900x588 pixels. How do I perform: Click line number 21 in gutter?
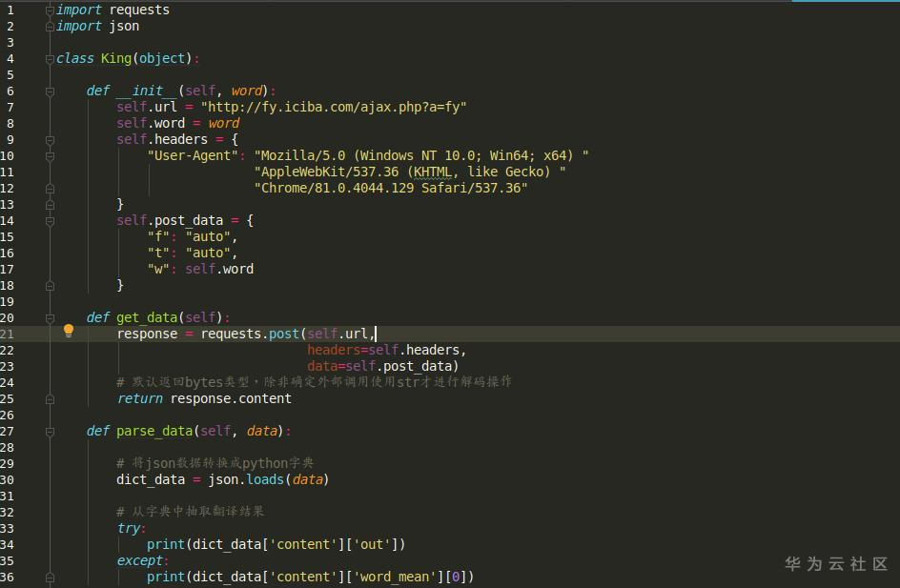point(7,334)
